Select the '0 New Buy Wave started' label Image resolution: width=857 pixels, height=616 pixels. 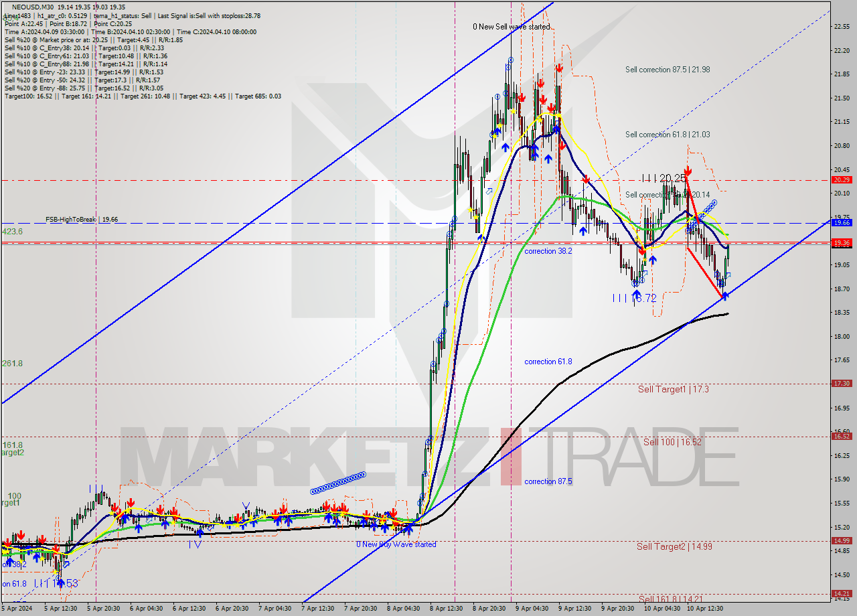[396, 544]
